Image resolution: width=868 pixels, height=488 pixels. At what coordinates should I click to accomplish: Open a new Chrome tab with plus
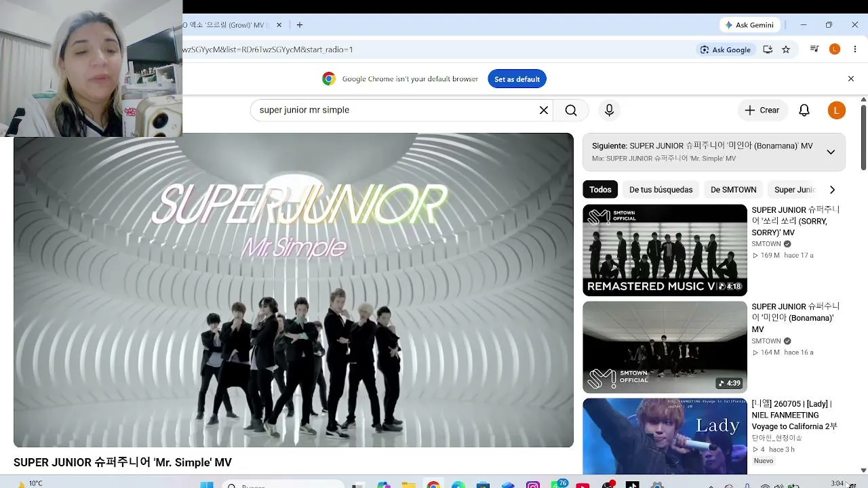pyautogui.click(x=300, y=25)
